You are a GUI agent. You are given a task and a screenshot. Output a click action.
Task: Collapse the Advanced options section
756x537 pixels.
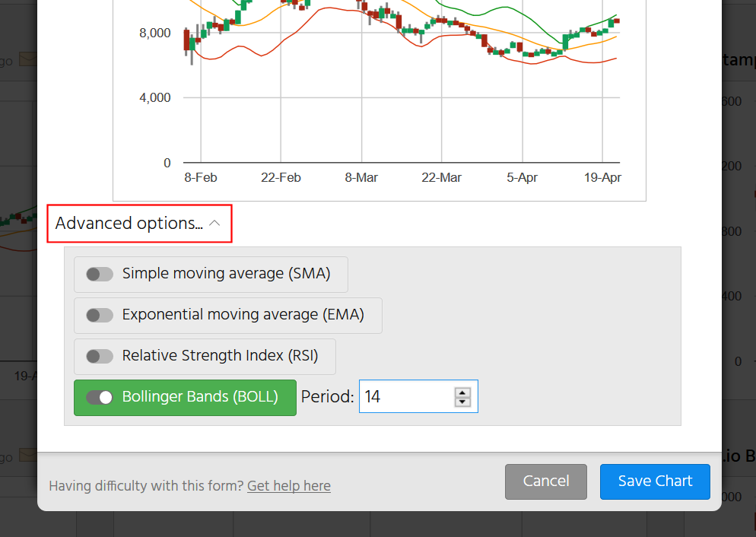pyautogui.click(x=129, y=224)
